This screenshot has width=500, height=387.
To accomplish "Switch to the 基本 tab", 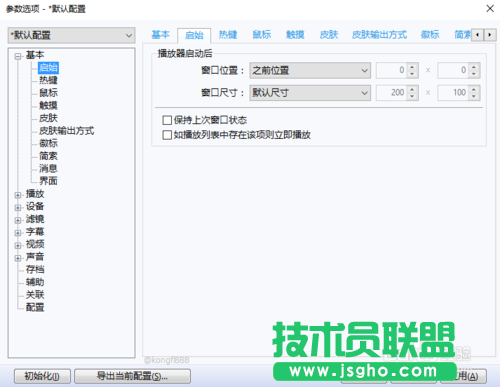I will point(161,35).
